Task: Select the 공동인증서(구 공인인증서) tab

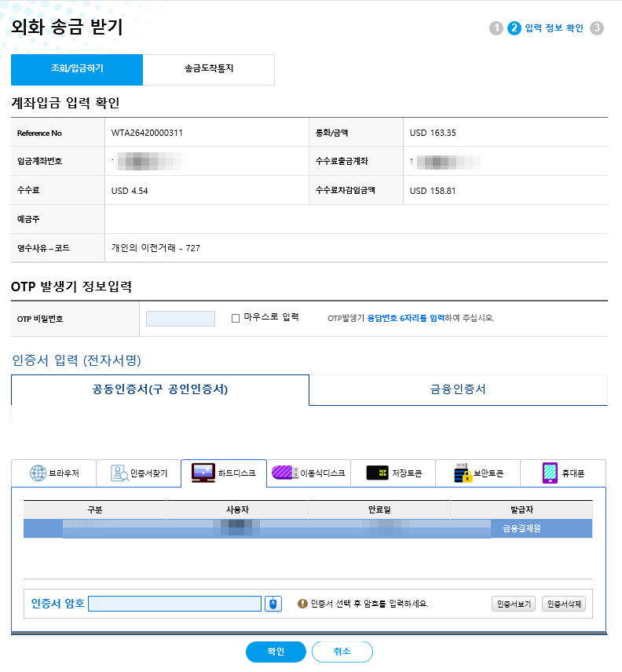Action: pyautogui.click(x=160, y=389)
